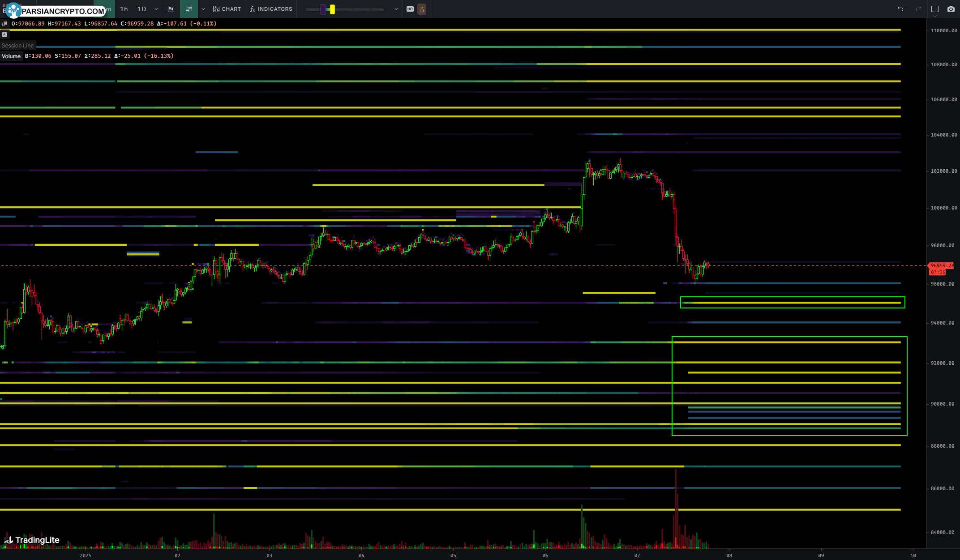Click the 88000.00 price axis label
Screen dimensions: 960x560
942,446
